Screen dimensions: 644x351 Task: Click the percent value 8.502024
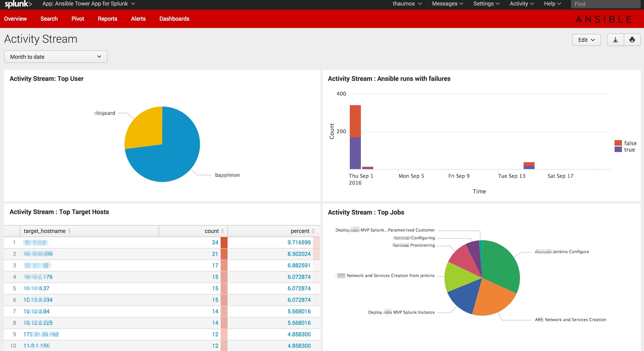coord(299,254)
